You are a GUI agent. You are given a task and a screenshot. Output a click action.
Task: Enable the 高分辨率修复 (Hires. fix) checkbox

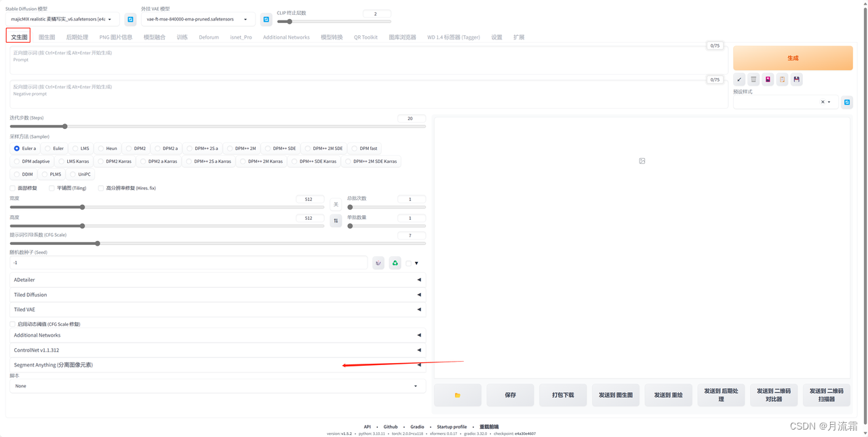100,188
